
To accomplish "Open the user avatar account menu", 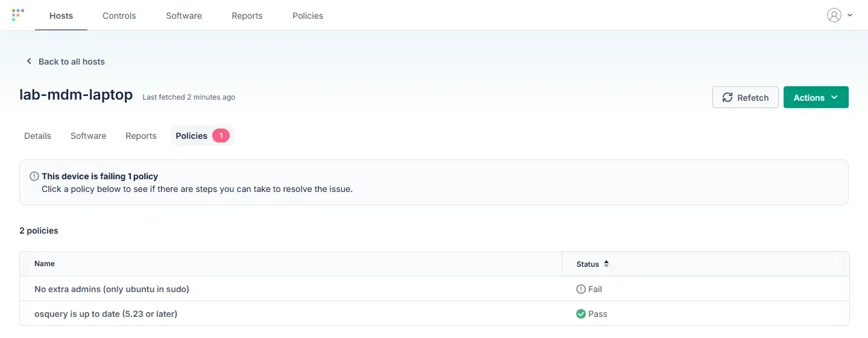I will click(x=834, y=15).
